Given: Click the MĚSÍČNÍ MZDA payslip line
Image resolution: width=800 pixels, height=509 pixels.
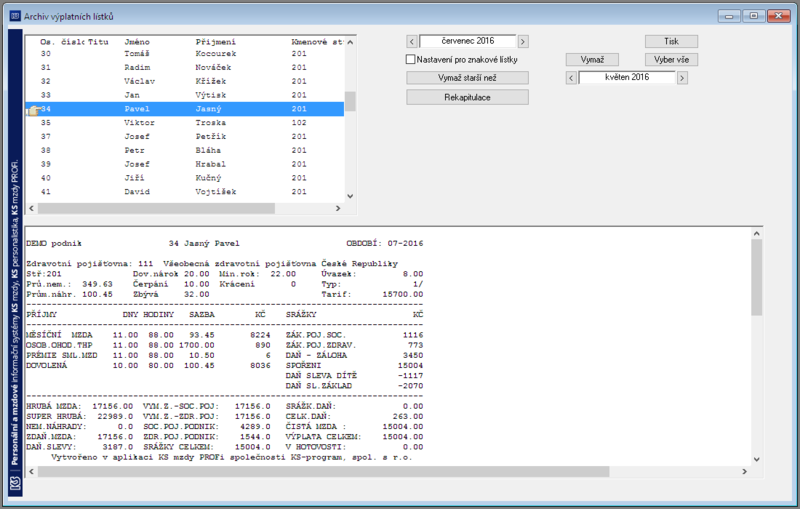Looking at the screenshot, I should point(148,335).
